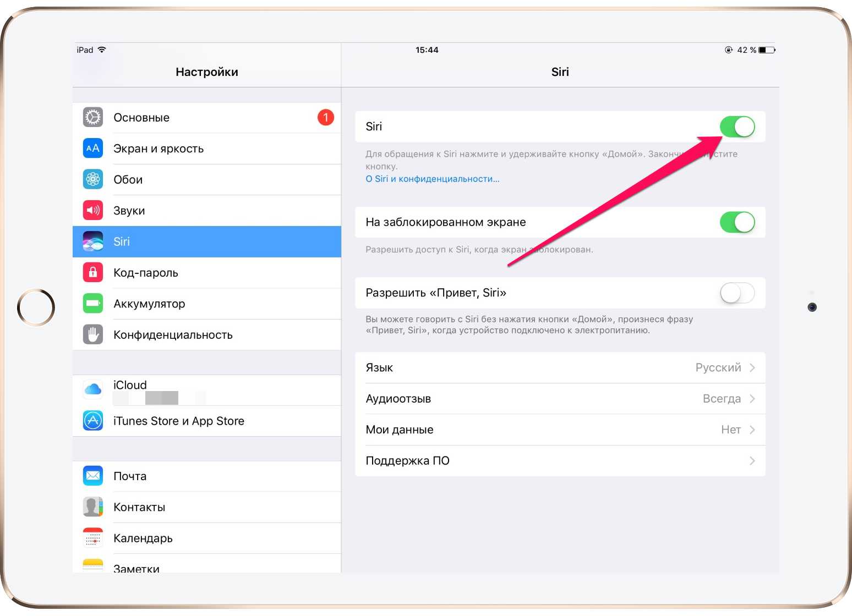Tap the Поддержка ПО row

click(560, 461)
